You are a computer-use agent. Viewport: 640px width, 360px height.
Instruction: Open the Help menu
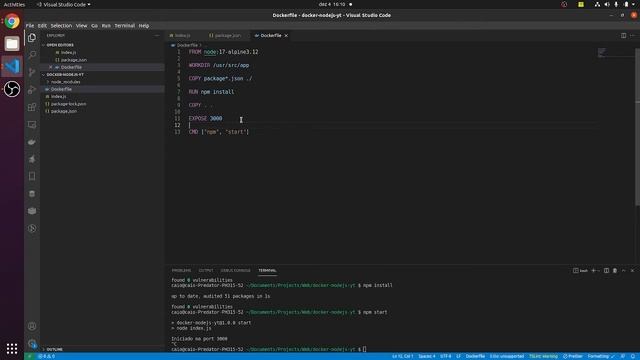(x=144, y=26)
